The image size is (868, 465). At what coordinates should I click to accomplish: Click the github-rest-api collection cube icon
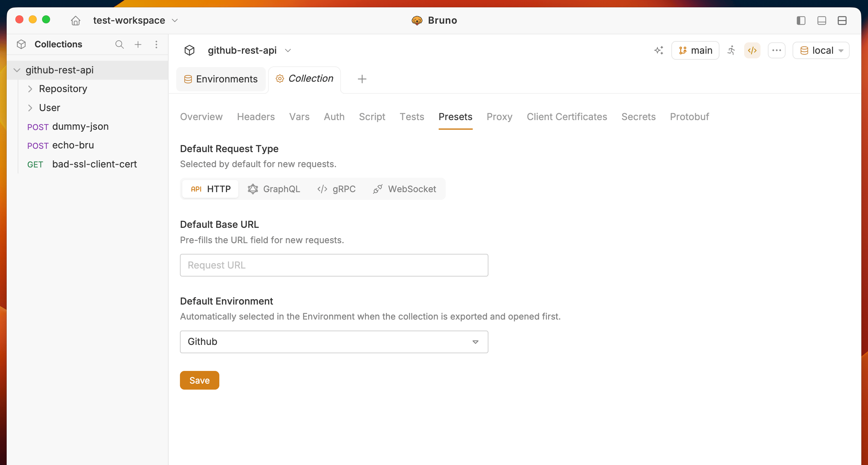(189, 50)
